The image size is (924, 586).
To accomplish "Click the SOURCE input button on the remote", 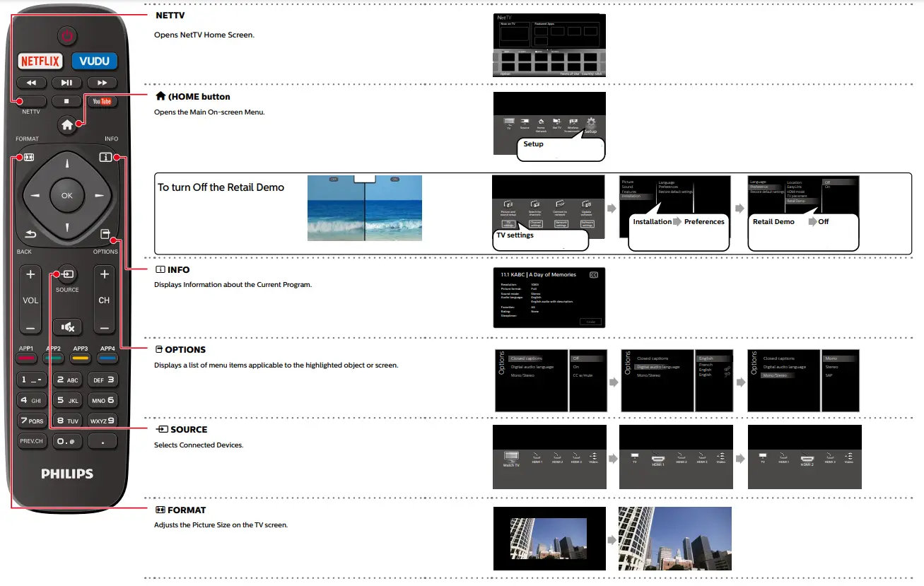I will coord(67,274).
